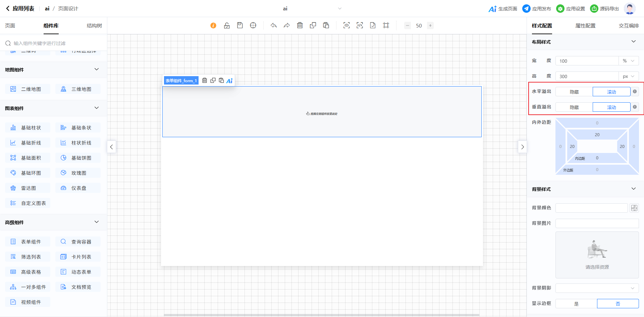This screenshot has width=644, height=317.
Task: Click the zoom in plus button
Action: coord(430,25)
